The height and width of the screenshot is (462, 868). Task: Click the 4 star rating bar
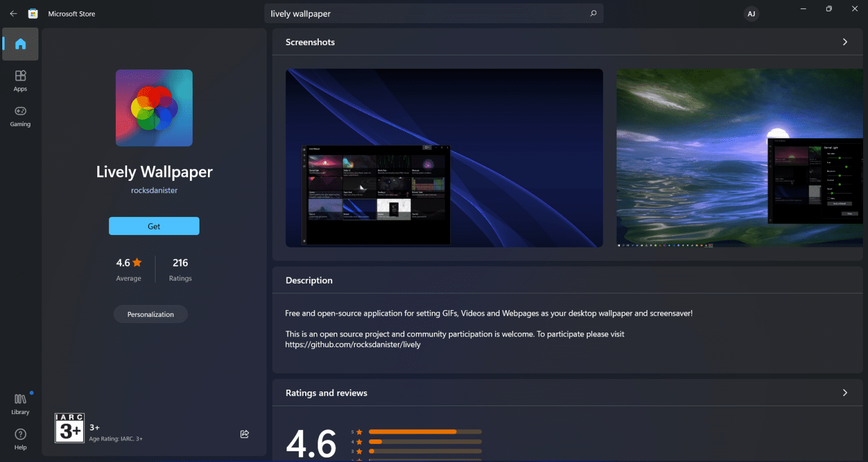[x=425, y=442]
